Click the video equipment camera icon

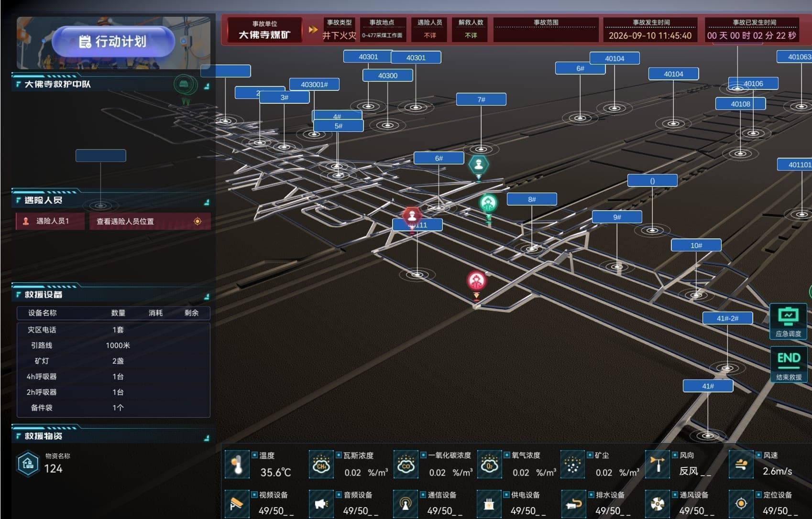(237, 504)
